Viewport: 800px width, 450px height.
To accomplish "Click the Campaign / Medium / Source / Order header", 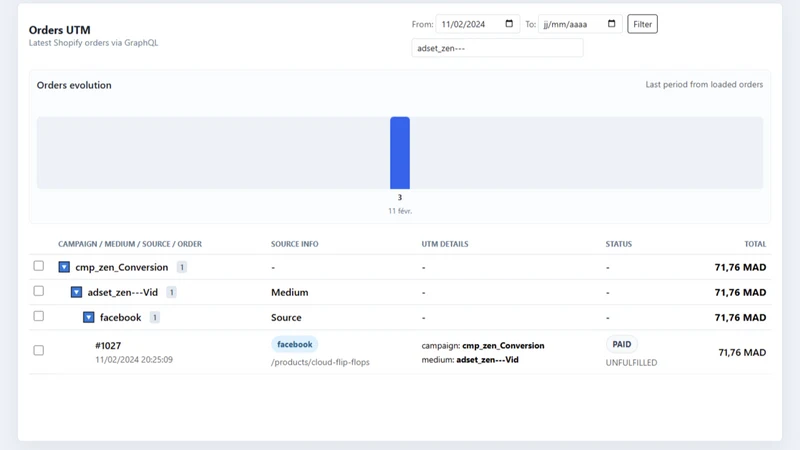I will pyautogui.click(x=130, y=244).
